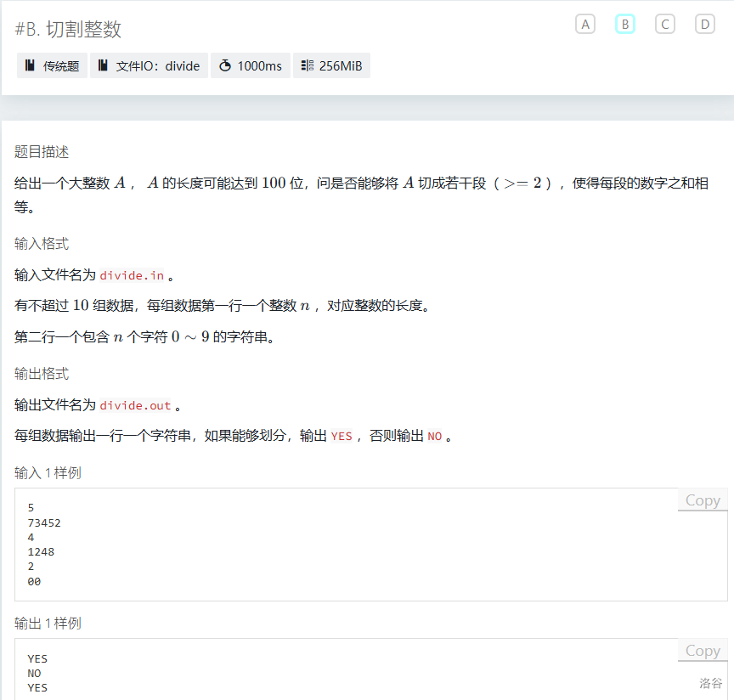Click the memory limit icon
The height and width of the screenshot is (700, 734).
[x=307, y=65]
